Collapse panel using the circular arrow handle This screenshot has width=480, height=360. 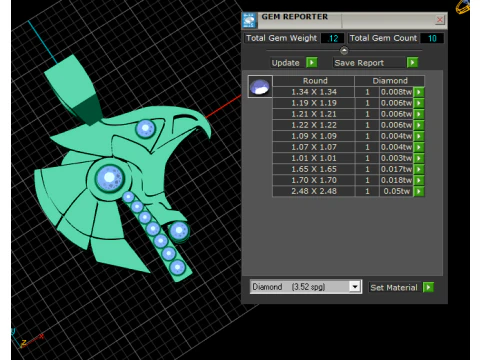(x=344, y=51)
